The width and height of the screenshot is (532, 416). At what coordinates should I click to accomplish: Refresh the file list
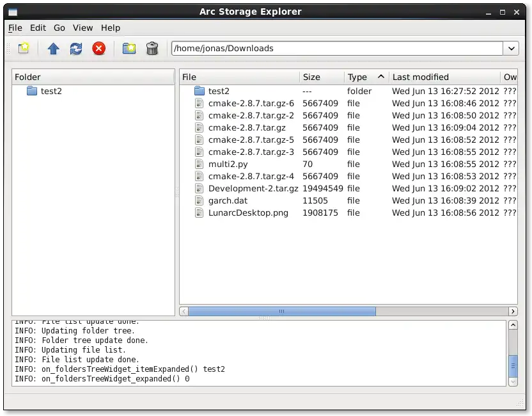click(76, 49)
